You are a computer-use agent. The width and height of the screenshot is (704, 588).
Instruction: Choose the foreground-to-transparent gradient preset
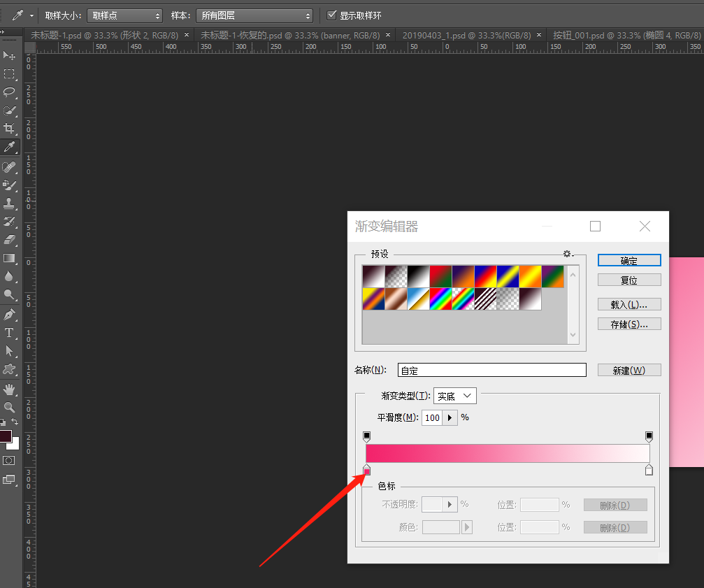pos(396,276)
